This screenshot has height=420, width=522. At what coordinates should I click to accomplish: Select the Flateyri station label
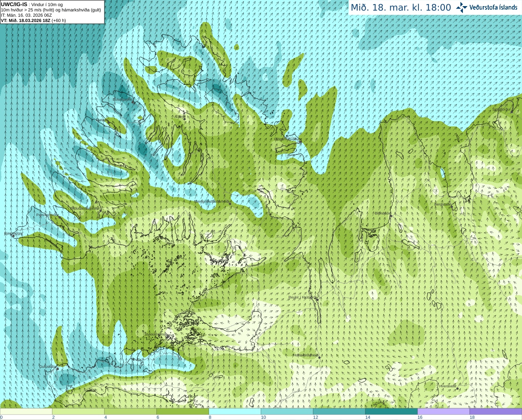pyautogui.click(x=102, y=120)
